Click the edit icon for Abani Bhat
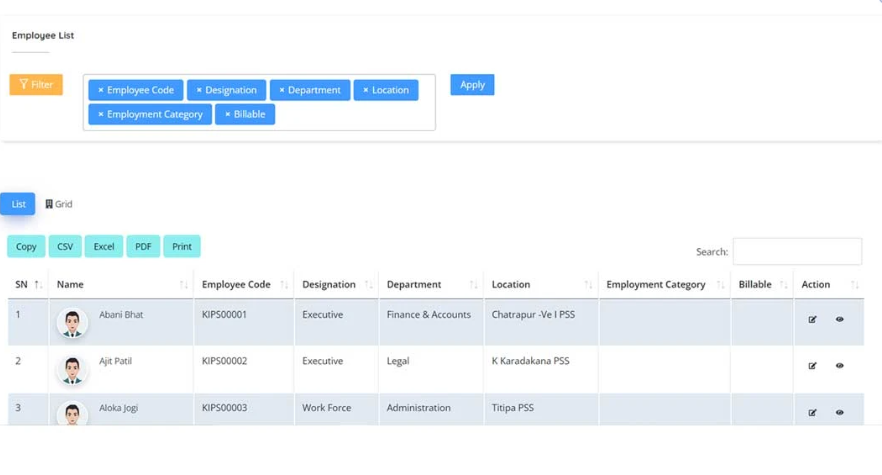The width and height of the screenshot is (882, 475). [x=812, y=319]
